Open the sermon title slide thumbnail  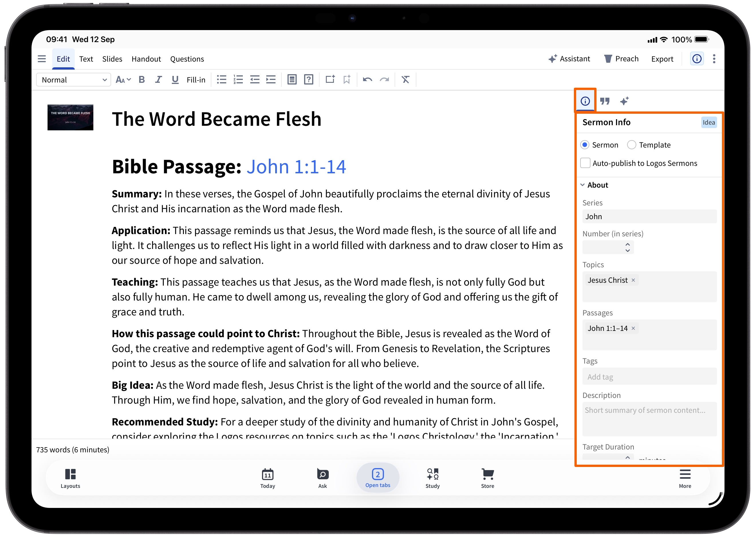coord(70,118)
